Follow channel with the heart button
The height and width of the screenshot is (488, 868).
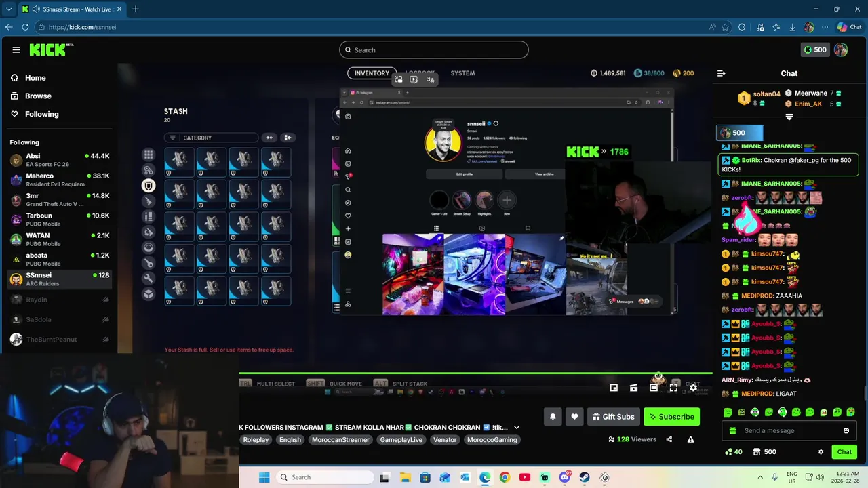574,417
